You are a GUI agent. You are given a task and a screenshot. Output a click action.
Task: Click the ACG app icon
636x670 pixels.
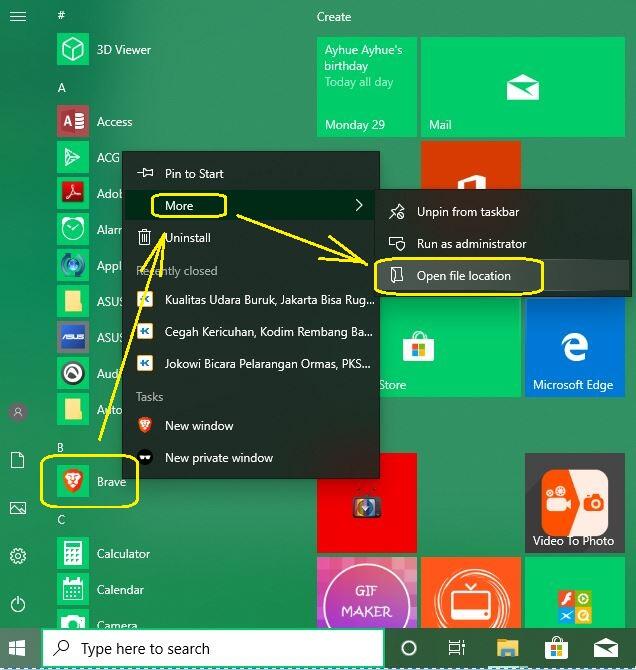(x=73, y=157)
